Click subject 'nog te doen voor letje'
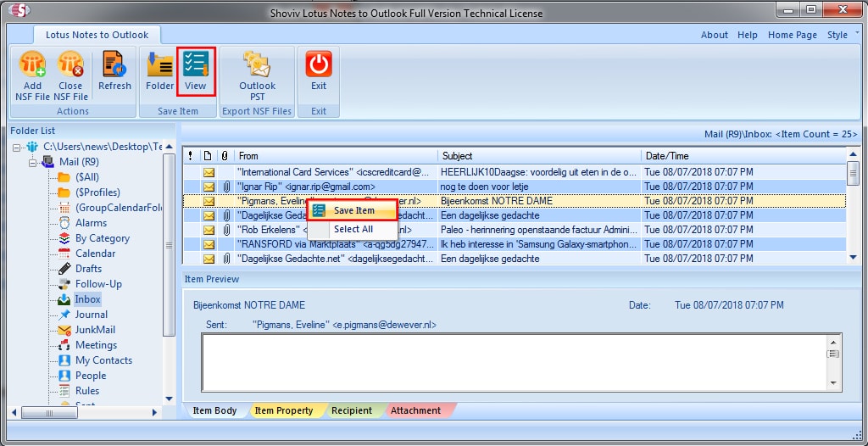 486,187
